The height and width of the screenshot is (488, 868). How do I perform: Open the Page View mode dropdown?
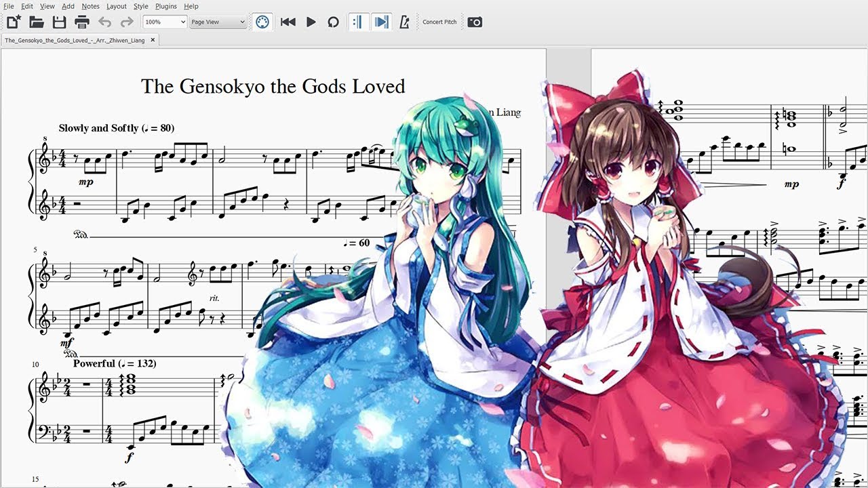coord(218,22)
